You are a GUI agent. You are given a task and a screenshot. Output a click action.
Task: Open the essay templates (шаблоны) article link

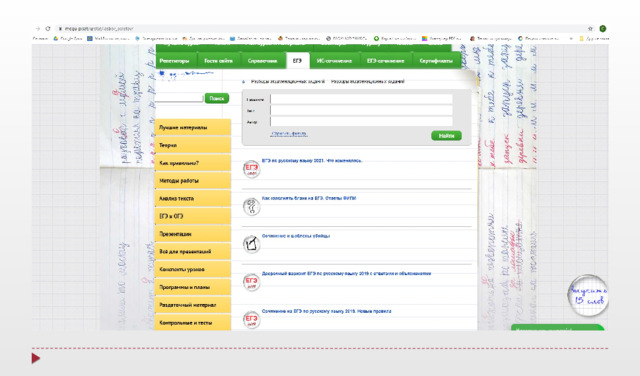pos(296,236)
